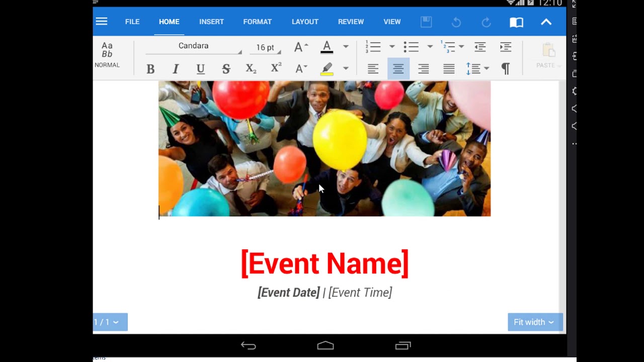Open the 1 / 1 page indicator menu
The image size is (644, 362).
(x=110, y=322)
